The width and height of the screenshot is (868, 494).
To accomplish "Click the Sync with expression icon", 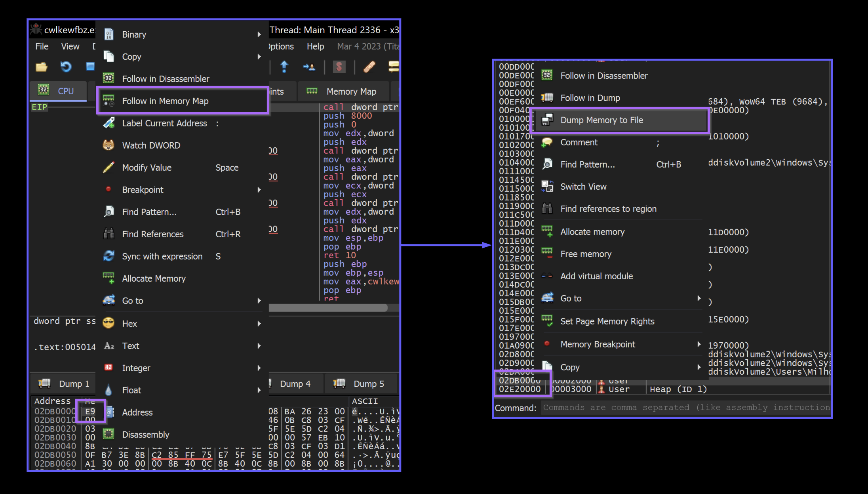I will [109, 256].
